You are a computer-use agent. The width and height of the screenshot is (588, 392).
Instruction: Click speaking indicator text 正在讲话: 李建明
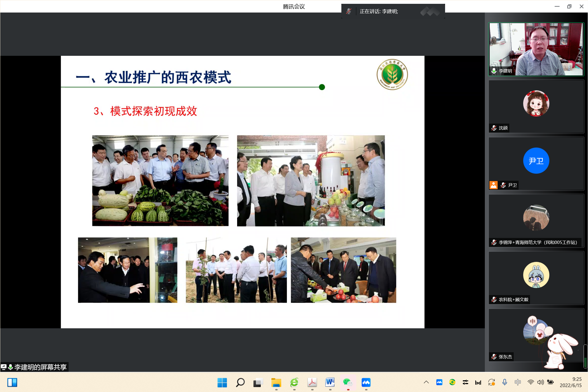click(x=379, y=11)
